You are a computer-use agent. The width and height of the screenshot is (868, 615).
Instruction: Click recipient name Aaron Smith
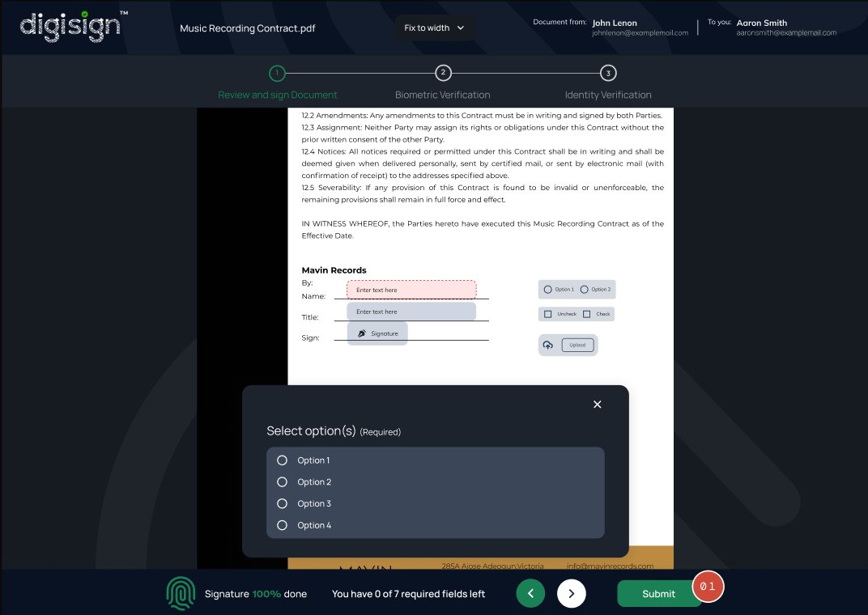[762, 23]
